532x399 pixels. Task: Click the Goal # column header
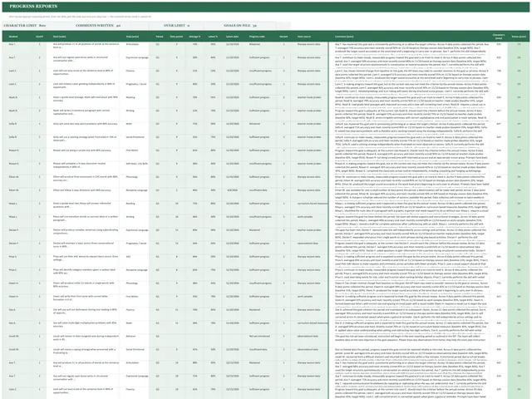tap(39, 37)
